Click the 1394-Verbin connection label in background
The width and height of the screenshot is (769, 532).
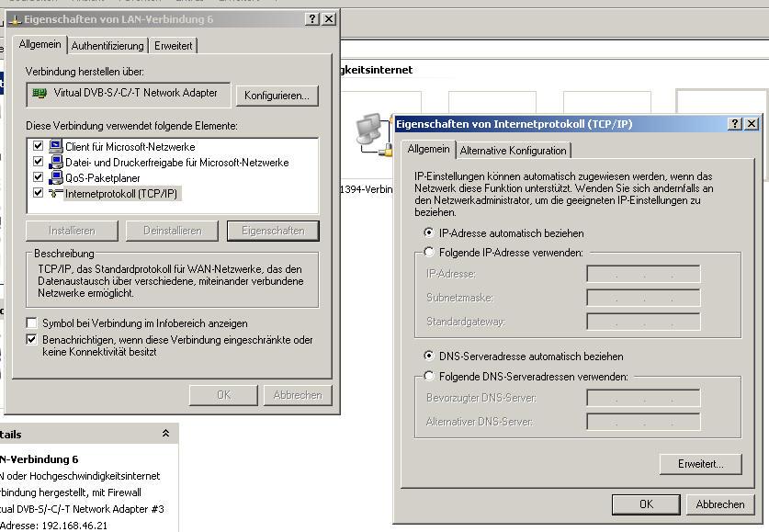click(x=366, y=189)
